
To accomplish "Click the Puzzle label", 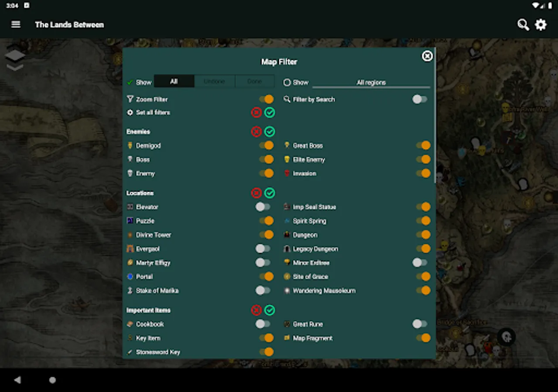I will click(145, 221).
